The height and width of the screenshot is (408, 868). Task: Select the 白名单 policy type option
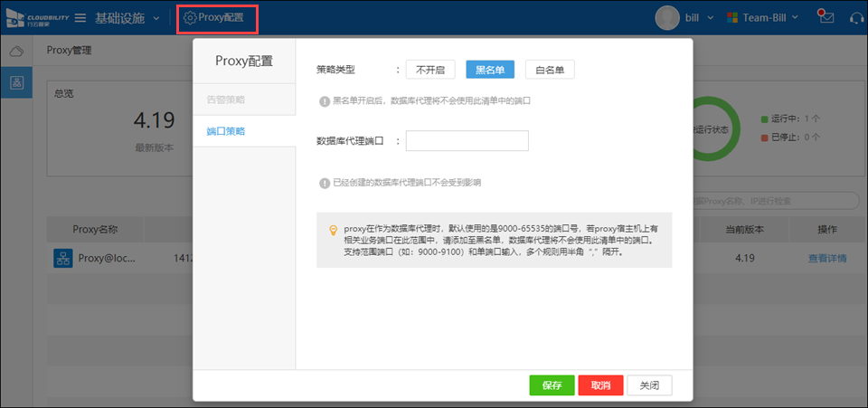(550, 70)
